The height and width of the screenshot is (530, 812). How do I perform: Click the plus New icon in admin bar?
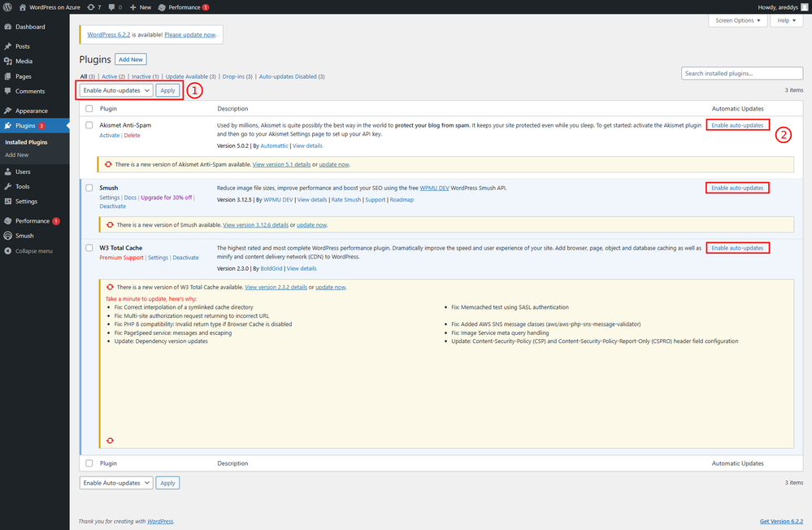pyautogui.click(x=133, y=7)
